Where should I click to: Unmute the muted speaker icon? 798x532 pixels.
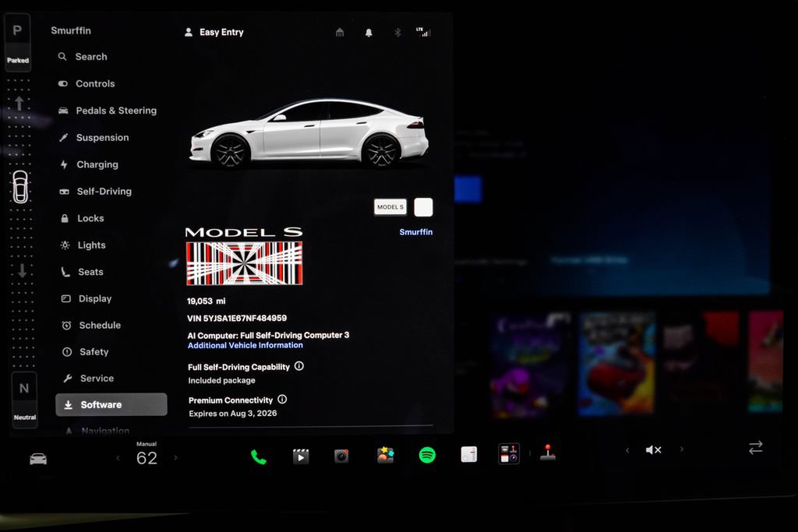coord(654,449)
